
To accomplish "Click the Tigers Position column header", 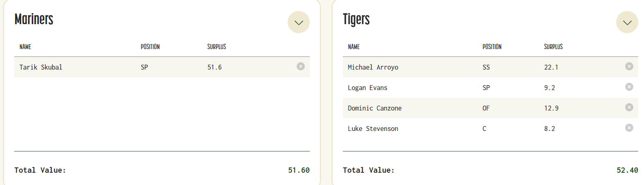I will tap(492, 47).
